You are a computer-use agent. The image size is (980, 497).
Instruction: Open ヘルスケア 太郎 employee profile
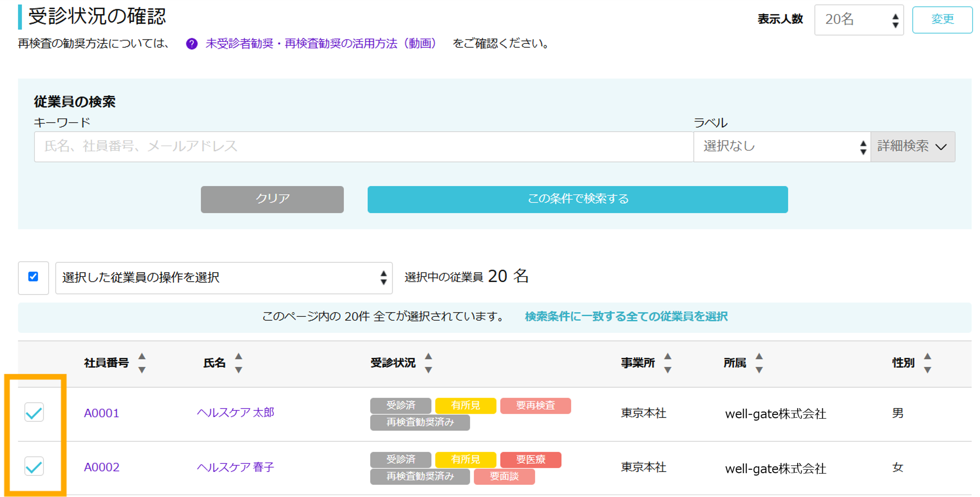(235, 413)
